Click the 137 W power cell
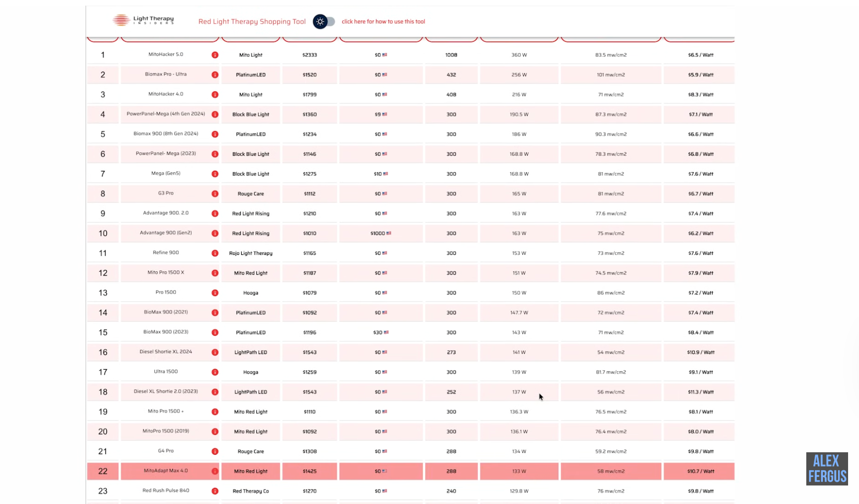 519,392
